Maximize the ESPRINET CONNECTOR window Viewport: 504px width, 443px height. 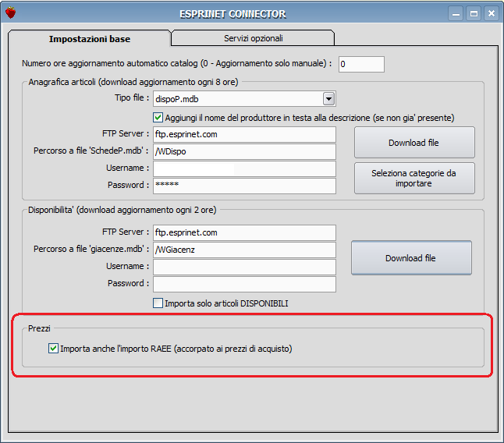[x=474, y=14]
